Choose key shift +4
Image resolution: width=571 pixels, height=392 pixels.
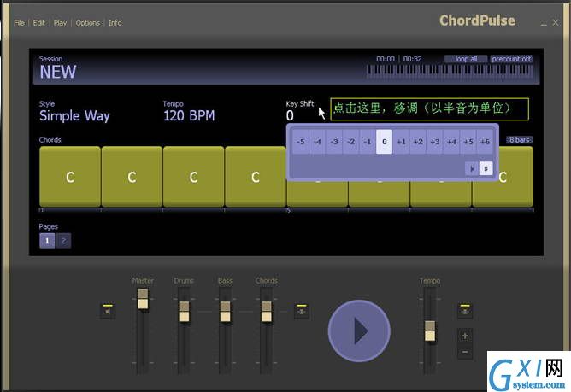451,142
